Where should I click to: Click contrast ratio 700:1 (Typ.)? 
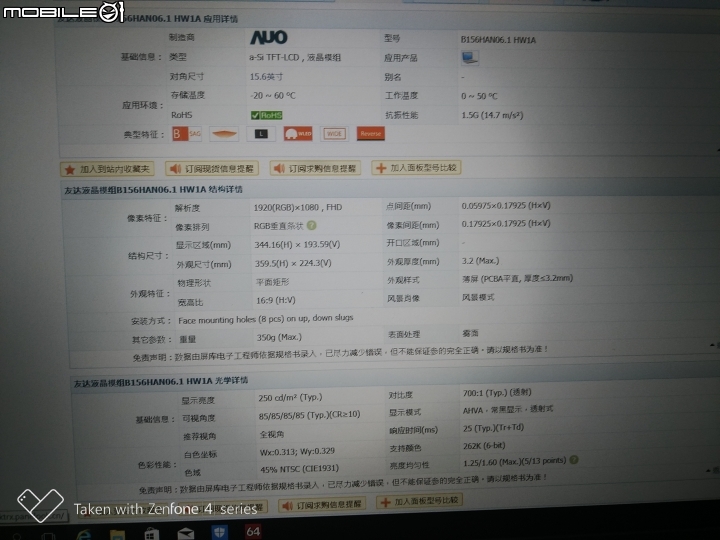[497, 393]
